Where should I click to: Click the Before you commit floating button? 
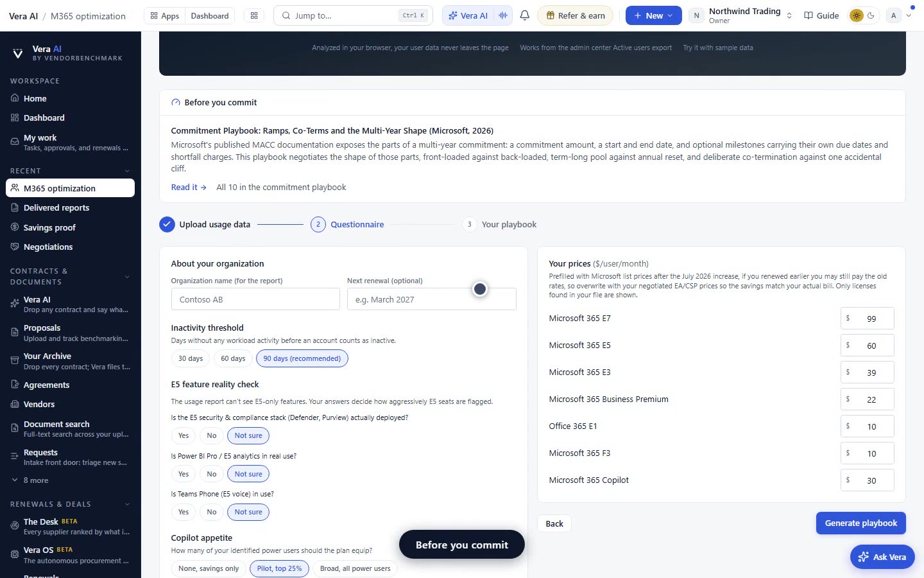point(462,545)
